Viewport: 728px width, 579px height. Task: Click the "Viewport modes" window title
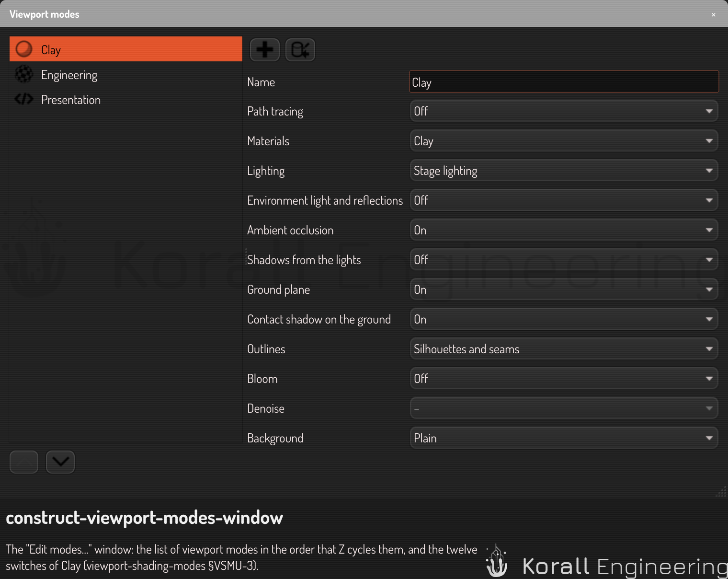pyautogui.click(x=45, y=14)
